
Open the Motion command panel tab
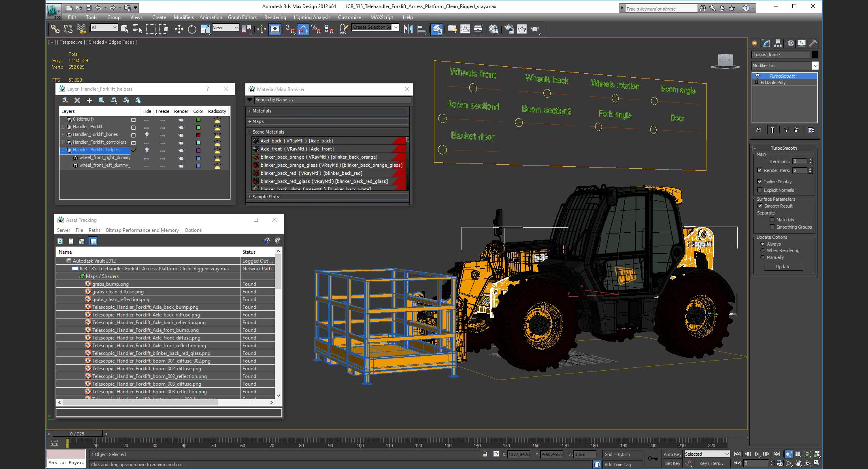click(790, 43)
